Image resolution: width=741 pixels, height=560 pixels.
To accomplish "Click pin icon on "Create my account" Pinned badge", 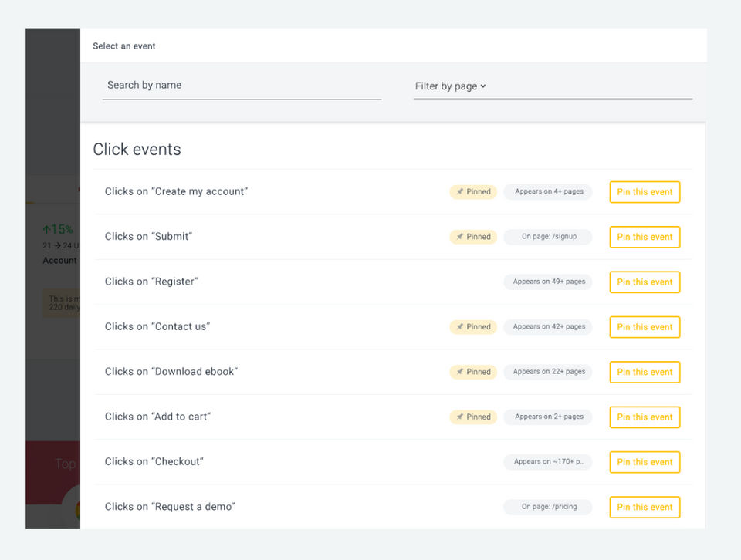I will 460,192.
